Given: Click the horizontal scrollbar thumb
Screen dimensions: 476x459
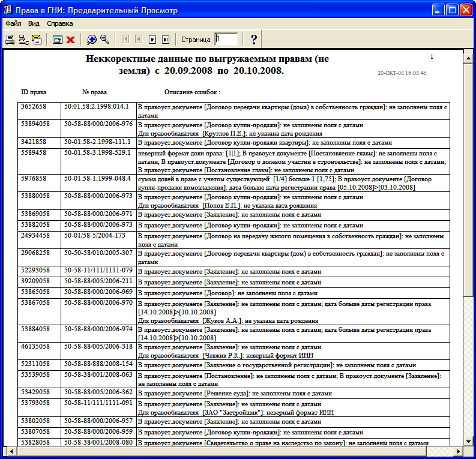Looking at the screenshot, I should 221,451.
